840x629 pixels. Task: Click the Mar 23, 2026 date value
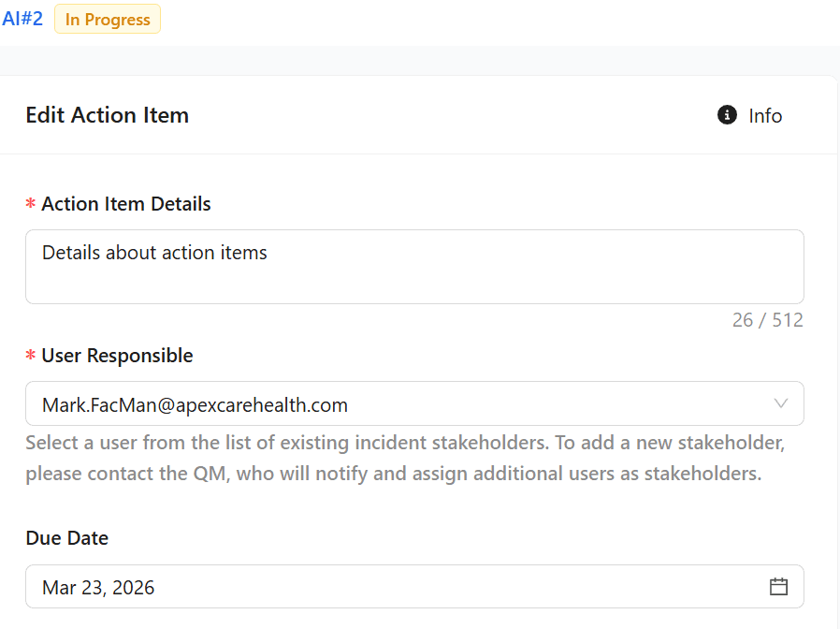[98, 588]
